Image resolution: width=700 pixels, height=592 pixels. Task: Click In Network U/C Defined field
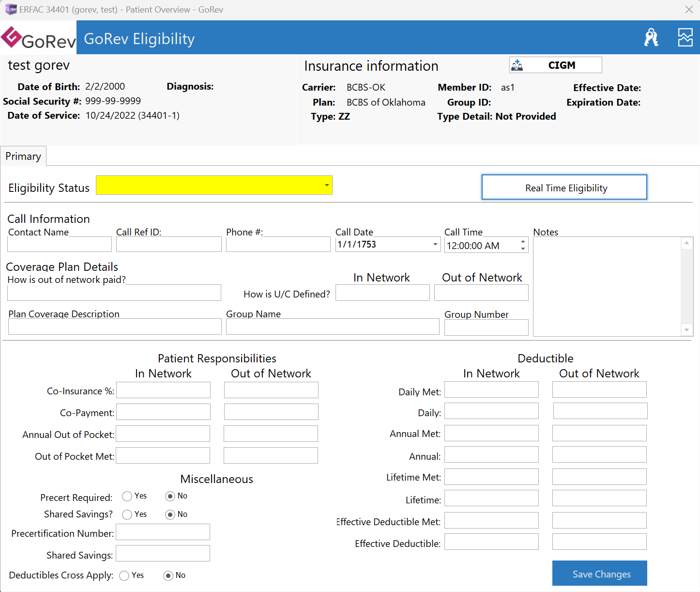pos(382,293)
